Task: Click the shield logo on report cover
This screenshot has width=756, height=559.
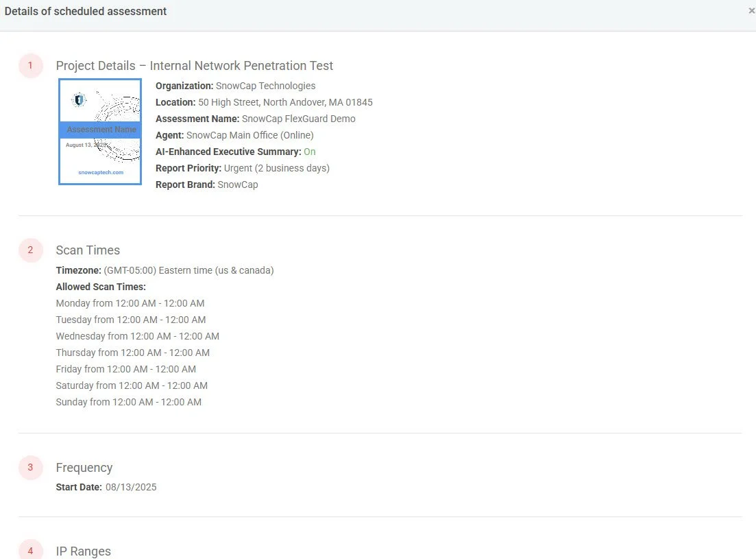Action: pos(79,100)
